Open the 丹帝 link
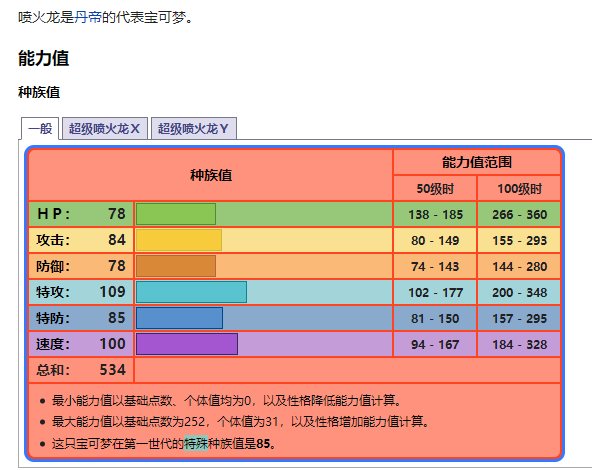 pyautogui.click(x=88, y=17)
